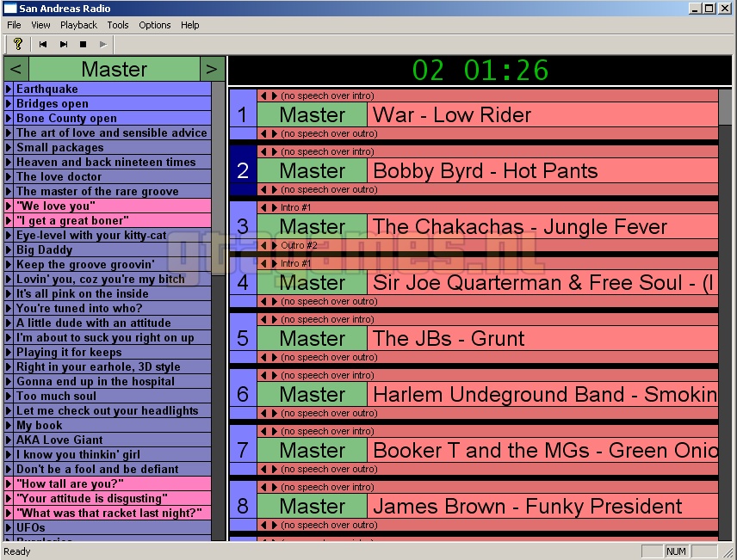Viewport: 737px width, 560px height.
Task: Play the Small packages clip arrow
Action: pyautogui.click(x=9, y=147)
